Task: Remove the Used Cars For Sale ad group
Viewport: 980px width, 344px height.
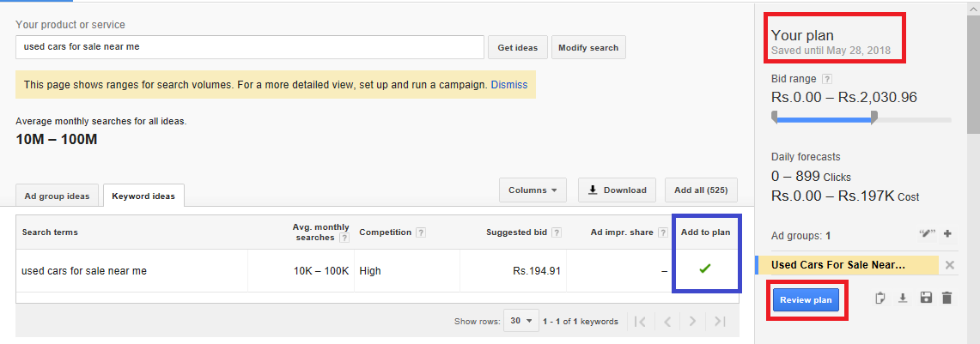Action: point(949,265)
